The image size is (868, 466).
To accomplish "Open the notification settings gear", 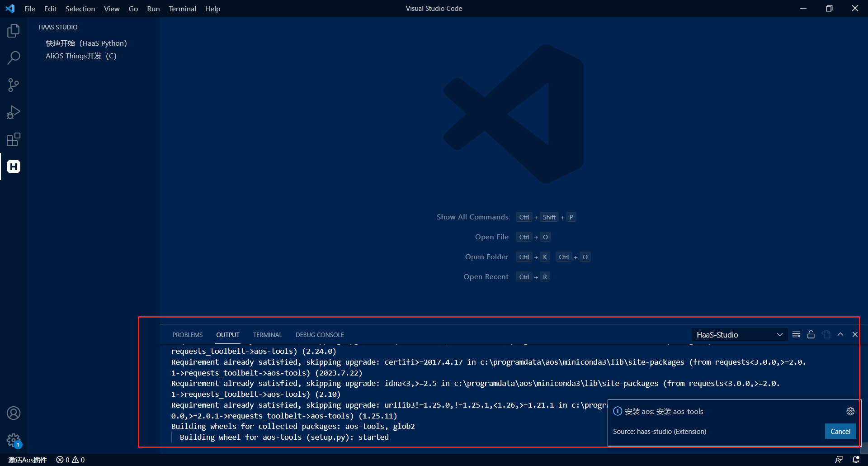I will 850,411.
